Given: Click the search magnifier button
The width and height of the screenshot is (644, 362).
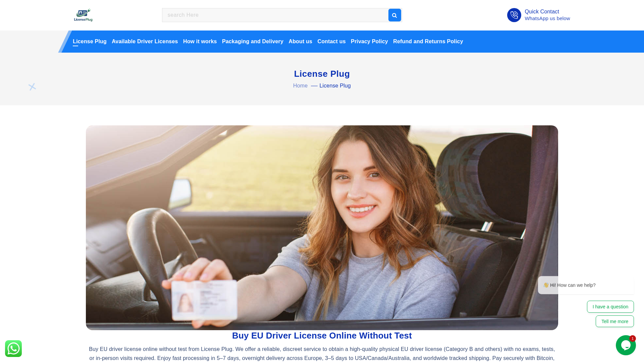Looking at the screenshot, I should (x=394, y=15).
